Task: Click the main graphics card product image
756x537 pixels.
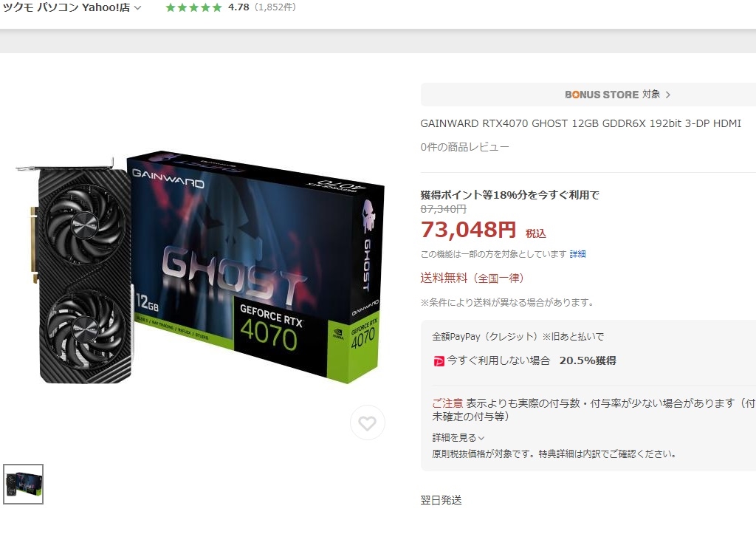Action: [202, 268]
